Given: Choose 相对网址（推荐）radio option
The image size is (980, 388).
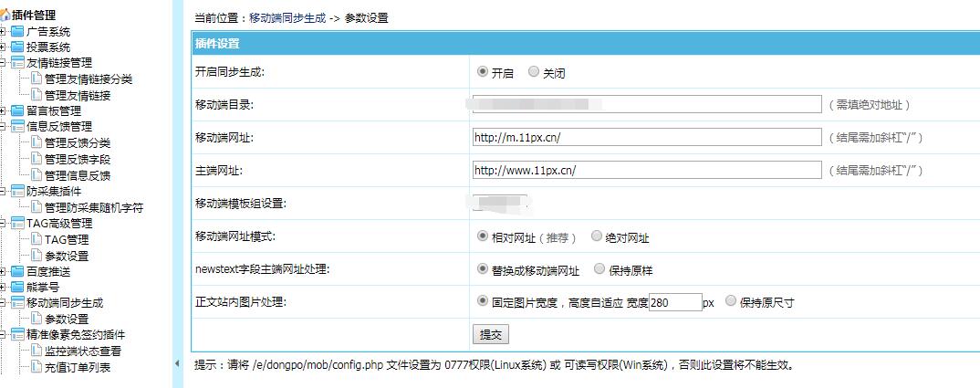Looking at the screenshot, I should coord(482,236).
